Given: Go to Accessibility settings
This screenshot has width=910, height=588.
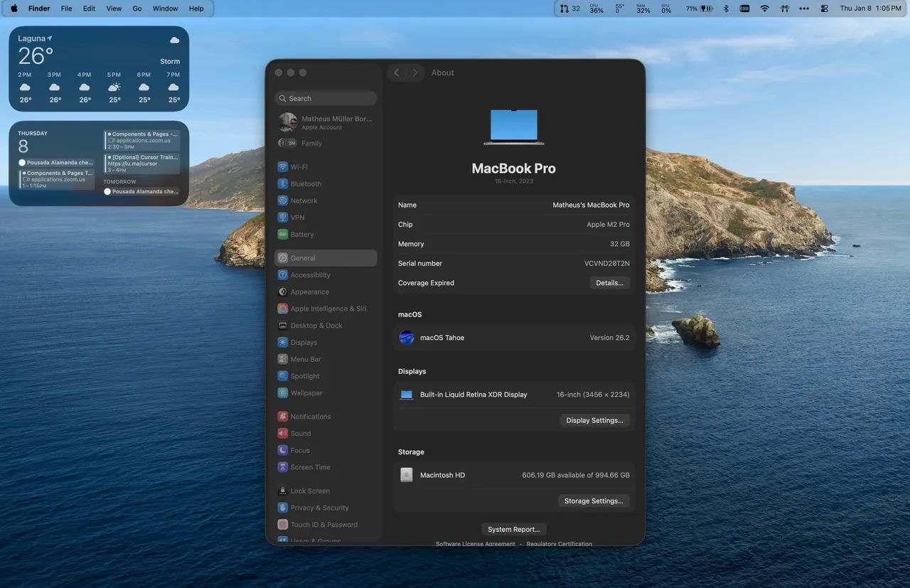Looking at the screenshot, I should tap(310, 275).
